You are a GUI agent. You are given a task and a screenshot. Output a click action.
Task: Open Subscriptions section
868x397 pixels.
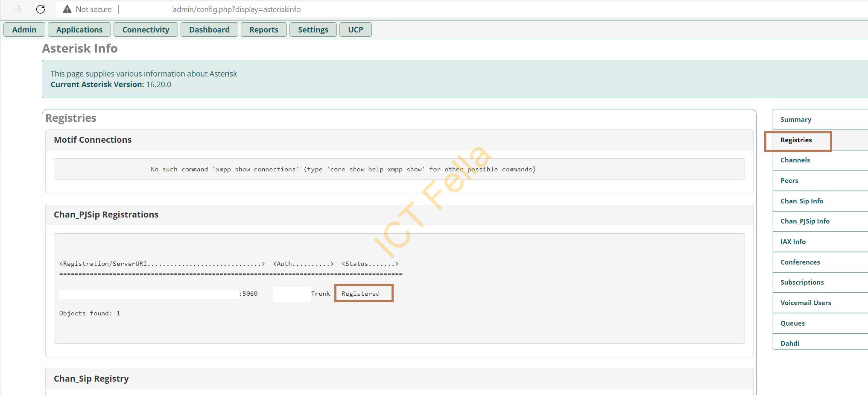[x=820, y=282]
